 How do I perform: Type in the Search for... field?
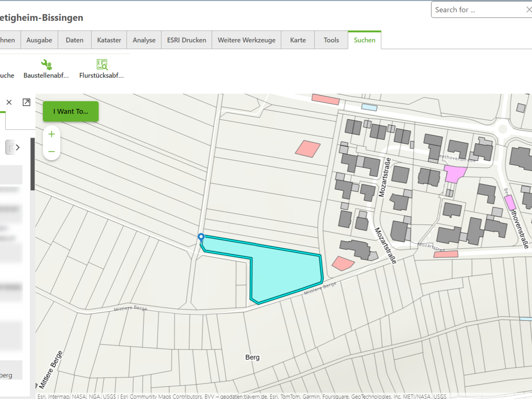point(478,10)
